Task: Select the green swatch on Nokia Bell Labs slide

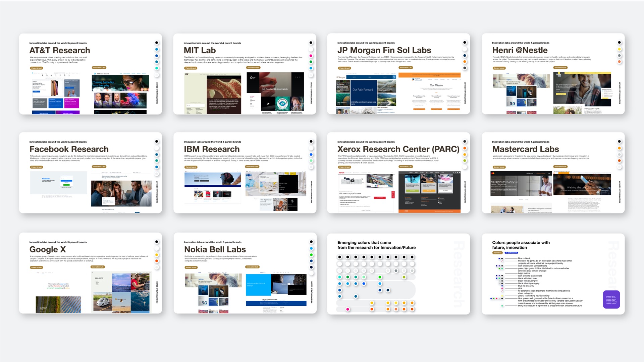Action: click(x=311, y=255)
